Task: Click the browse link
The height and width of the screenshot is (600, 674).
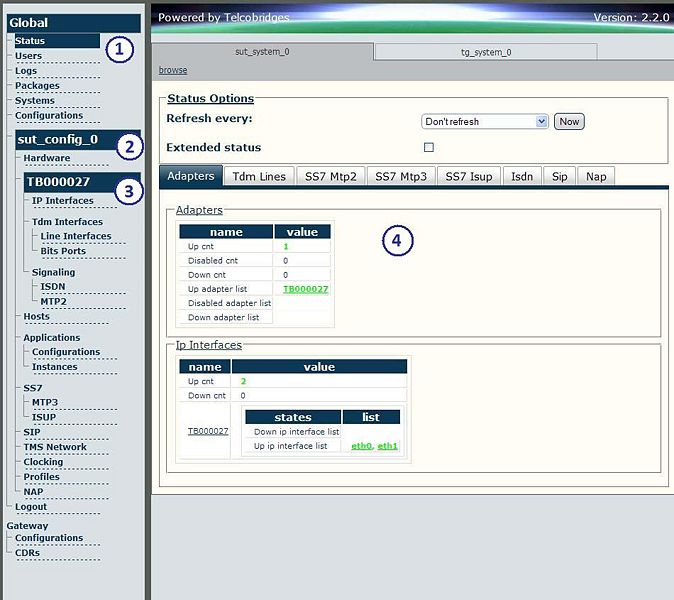Action: point(173,70)
